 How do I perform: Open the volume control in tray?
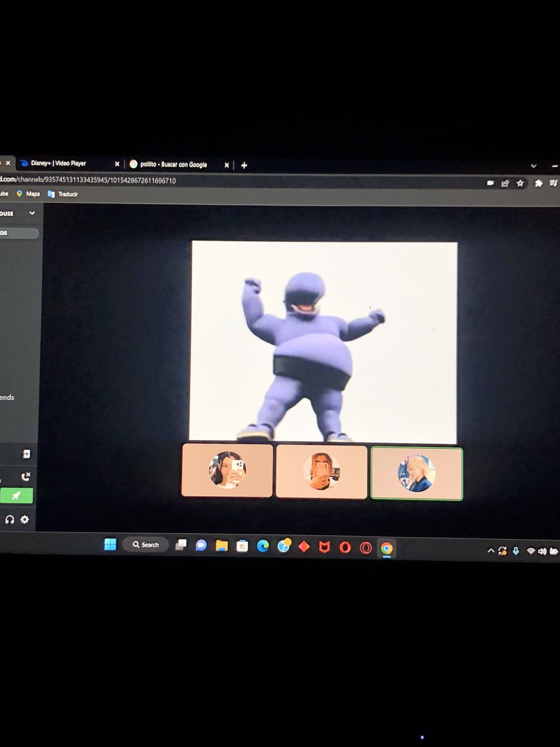pos(542,552)
